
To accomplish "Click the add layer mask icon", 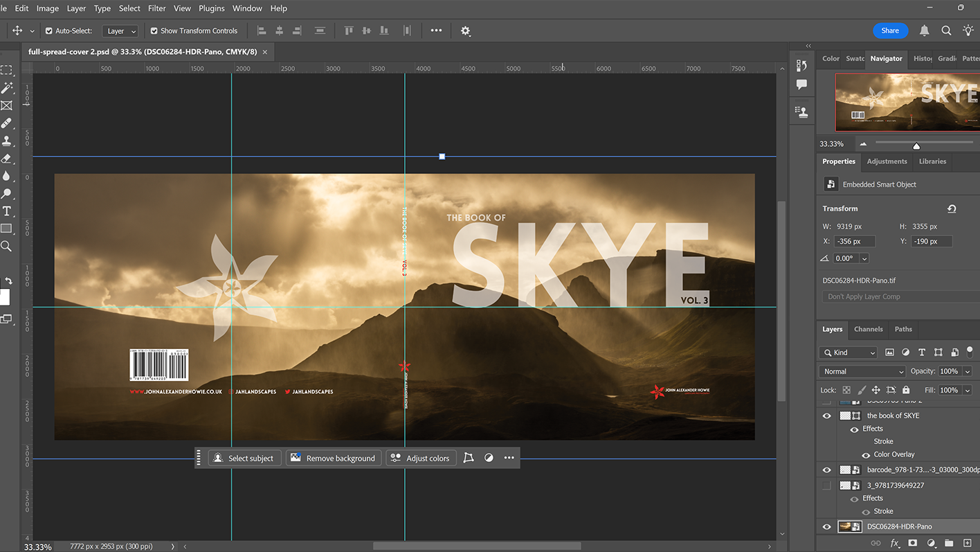I will 913,544.
